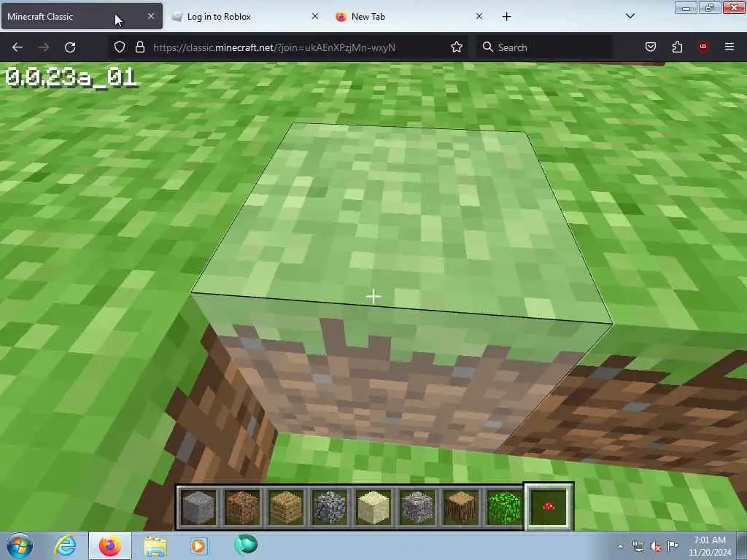Select the sand block in hotbar
The height and width of the screenshot is (560, 747).
tap(374, 507)
